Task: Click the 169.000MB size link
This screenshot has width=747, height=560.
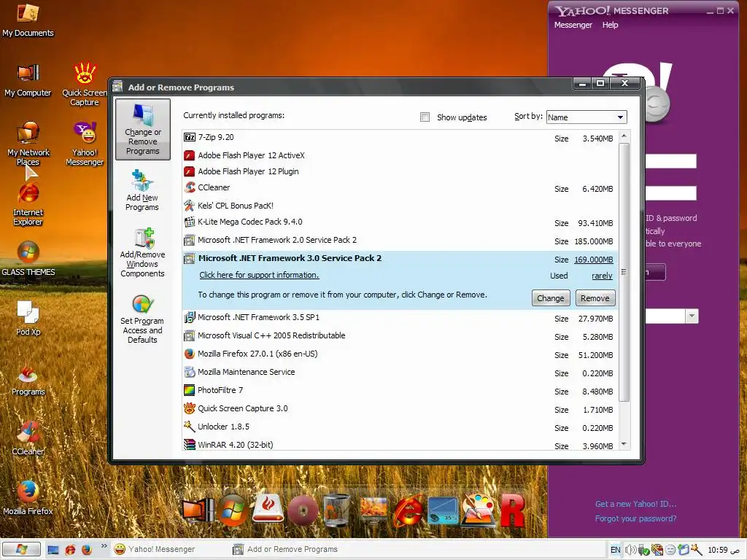Action: [594, 260]
